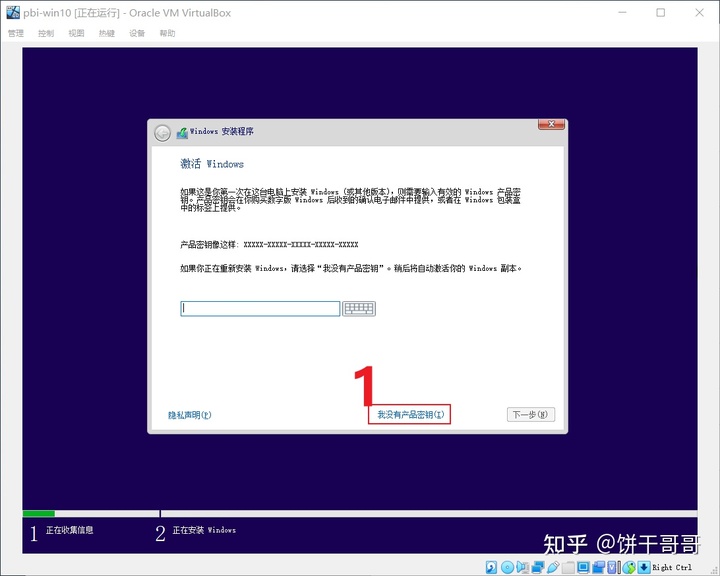Click the 激活 Windows heading
Image resolution: width=720 pixels, height=576 pixels.
pyautogui.click(x=212, y=164)
